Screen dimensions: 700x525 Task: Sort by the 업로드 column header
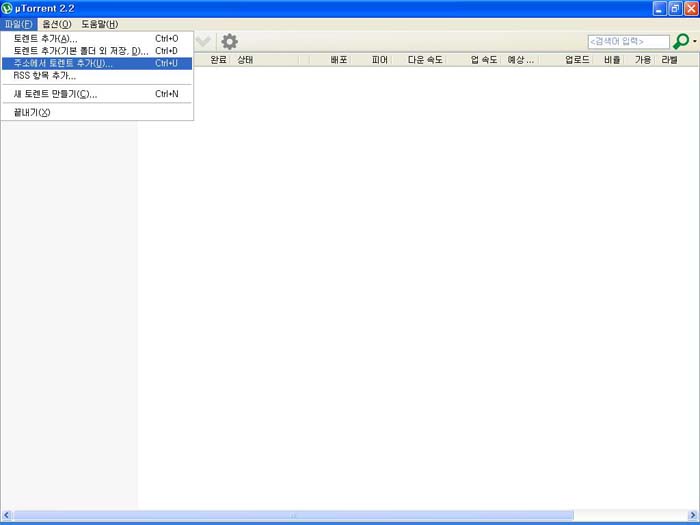coord(577,60)
